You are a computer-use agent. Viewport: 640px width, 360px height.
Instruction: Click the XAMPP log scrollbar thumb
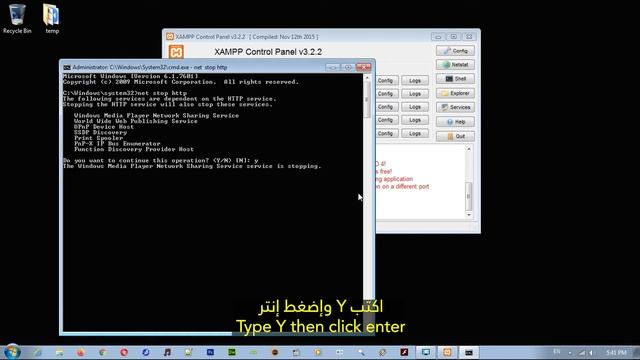(469, 196)
